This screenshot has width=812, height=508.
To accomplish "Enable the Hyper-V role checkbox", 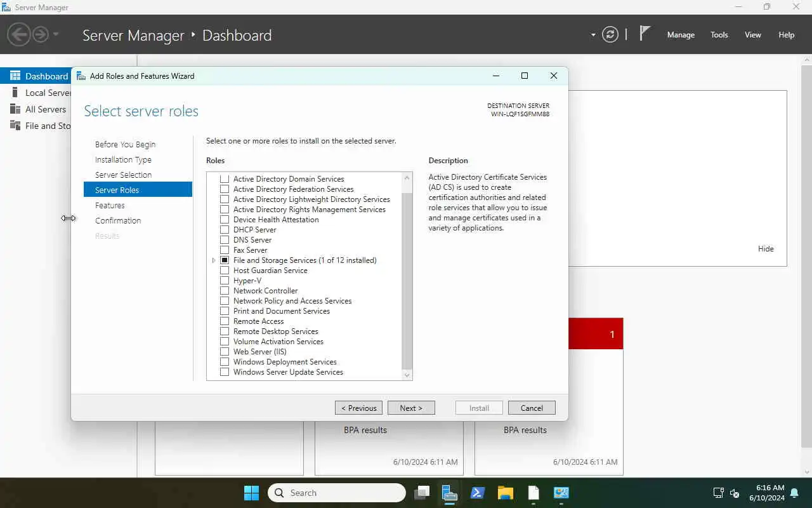I will [x=225, y=281].
